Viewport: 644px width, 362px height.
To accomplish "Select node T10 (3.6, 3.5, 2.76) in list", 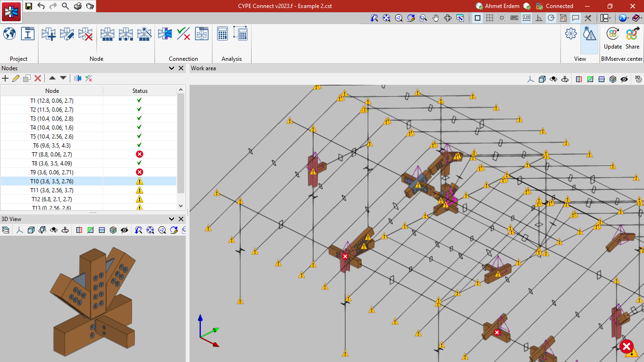I will pyautogui.click(x=52, y=181).
